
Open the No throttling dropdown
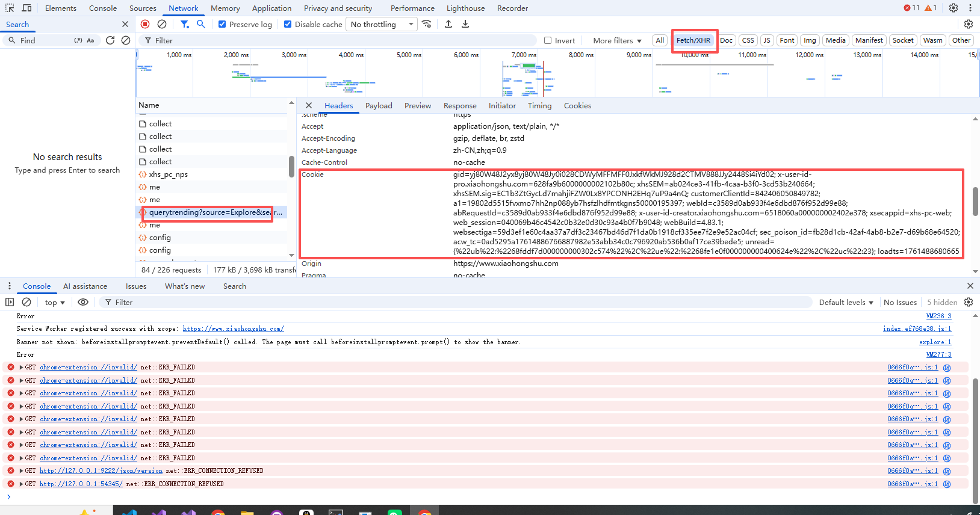tap(382, 24)
